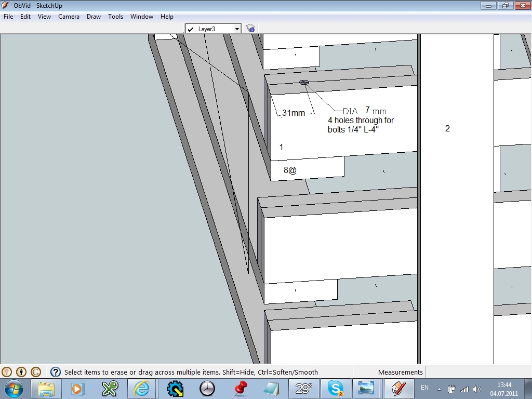Screen dimensions: 532x399
Task: Open the Help menu
Action: tap(167, 16)
